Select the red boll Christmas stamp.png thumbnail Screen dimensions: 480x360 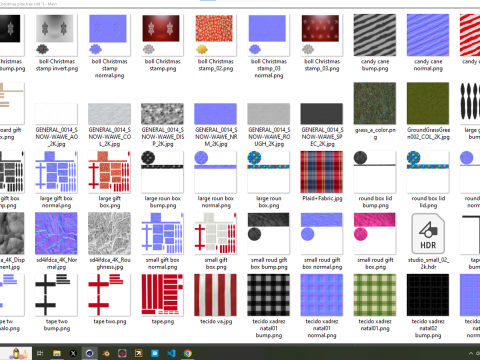pos(162,35)
